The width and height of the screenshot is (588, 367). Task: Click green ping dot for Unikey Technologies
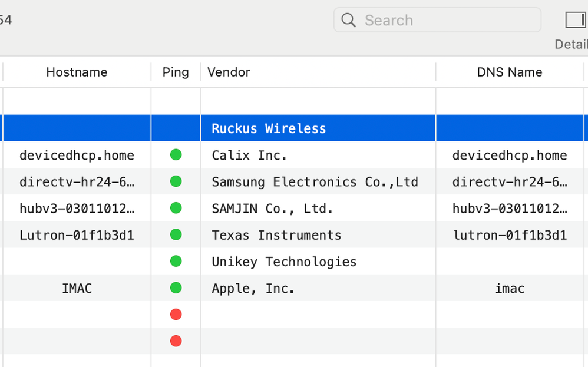click(x=176, y=261)
